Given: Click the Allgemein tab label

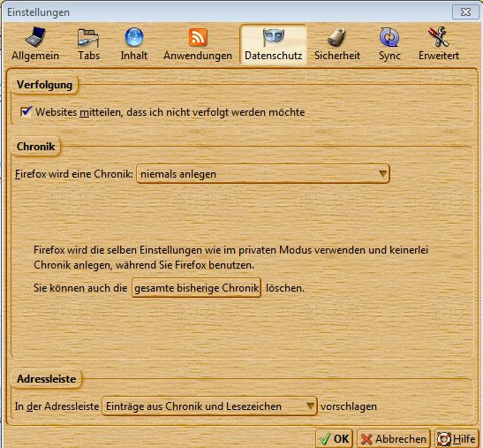Looking at the screenshot, I should tap(35, 56).
